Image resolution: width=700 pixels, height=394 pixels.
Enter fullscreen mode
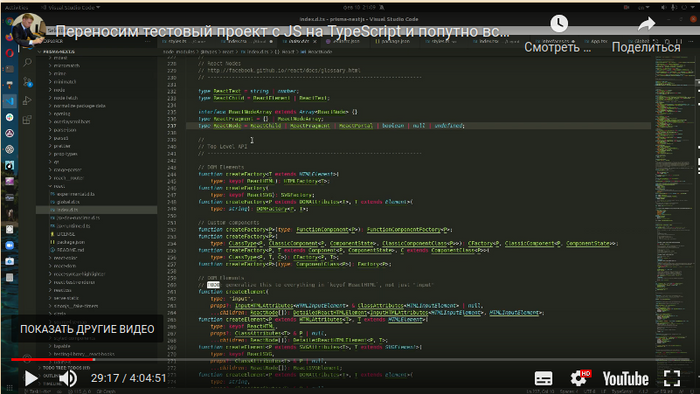coord(672,378)
